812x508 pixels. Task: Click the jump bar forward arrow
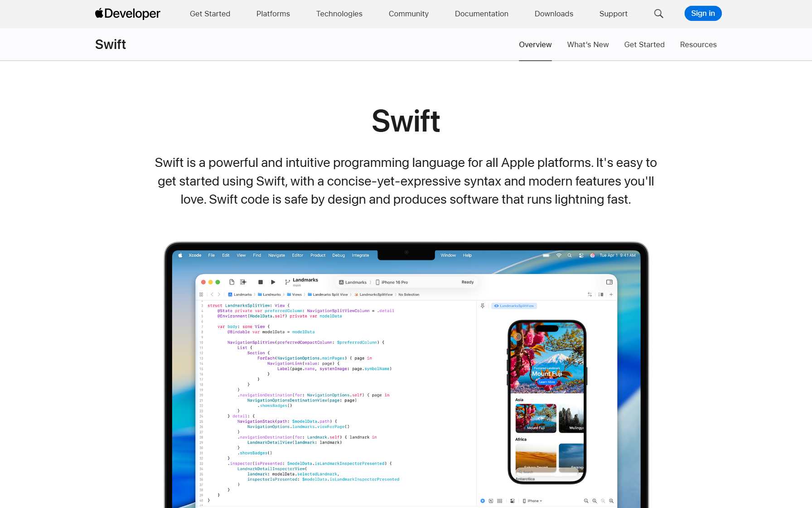(219, 294)
